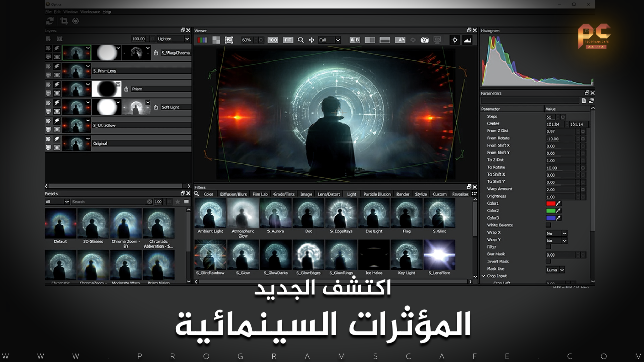Open the Workspace menu
Image resolution: width=644 pixels, height=362 pixels.
tap(90, 12)
